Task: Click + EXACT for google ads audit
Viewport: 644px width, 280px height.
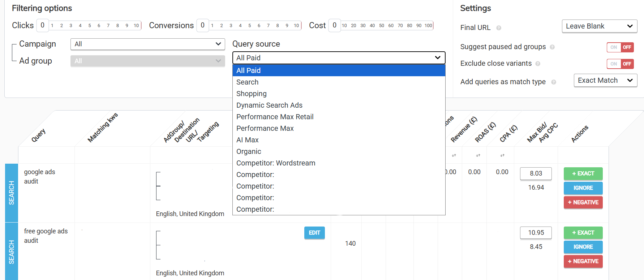Action: [583, 174]
